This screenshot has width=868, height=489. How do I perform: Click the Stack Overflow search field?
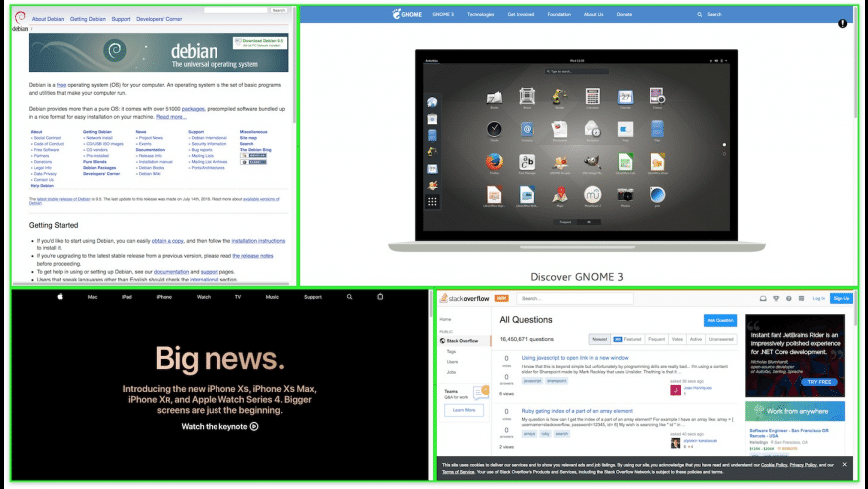pyautogui.click(x=575, y=299)
